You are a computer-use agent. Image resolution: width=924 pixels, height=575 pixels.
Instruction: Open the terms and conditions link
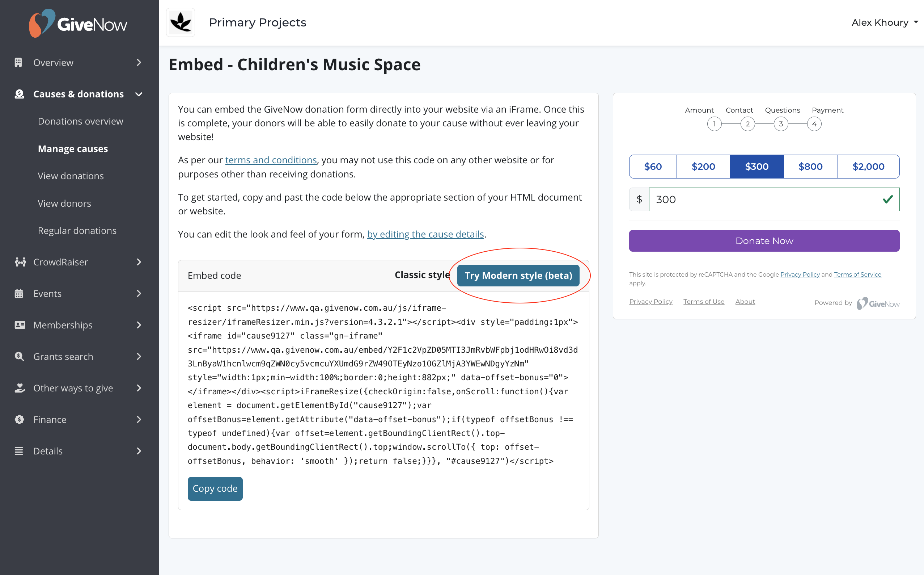(271, 160)
